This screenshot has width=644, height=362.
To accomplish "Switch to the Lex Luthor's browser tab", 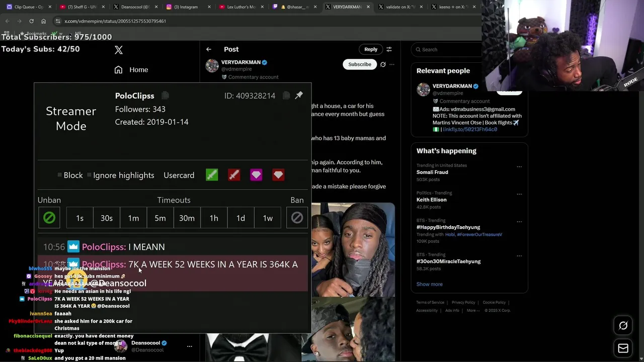I will [x=242, y=7].
